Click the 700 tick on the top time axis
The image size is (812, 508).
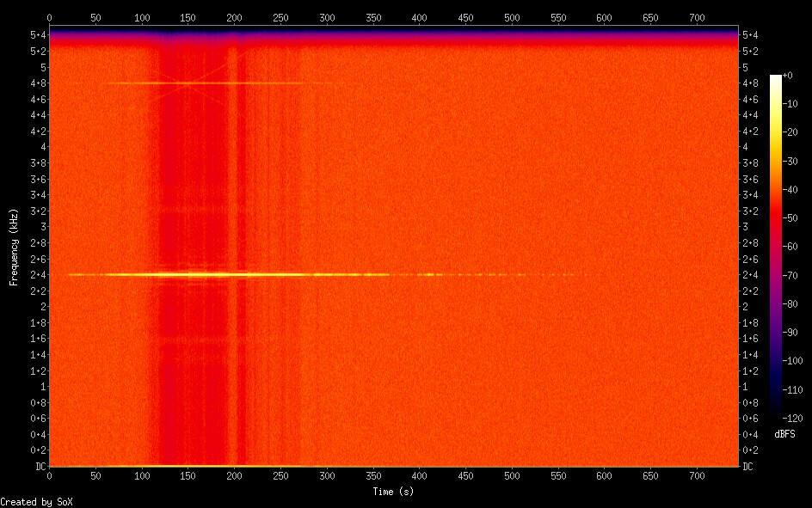tap(605, 17)
